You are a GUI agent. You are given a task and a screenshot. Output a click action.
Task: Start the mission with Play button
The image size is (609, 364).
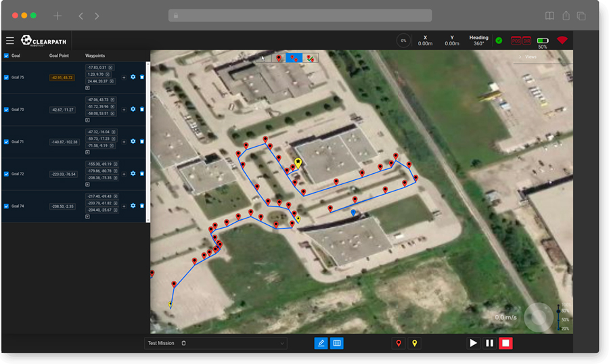pyautogui.click(x=473, y=343)
